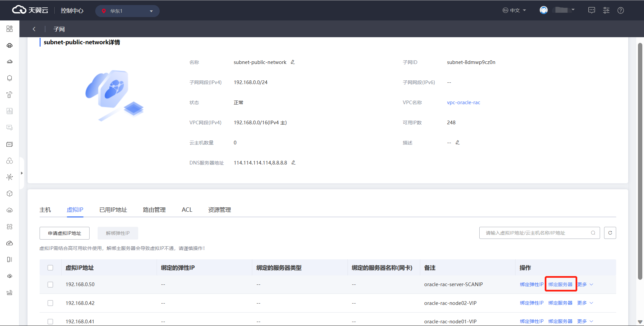Toggle the select-all checkbox in table header

[x=50, y=268]
